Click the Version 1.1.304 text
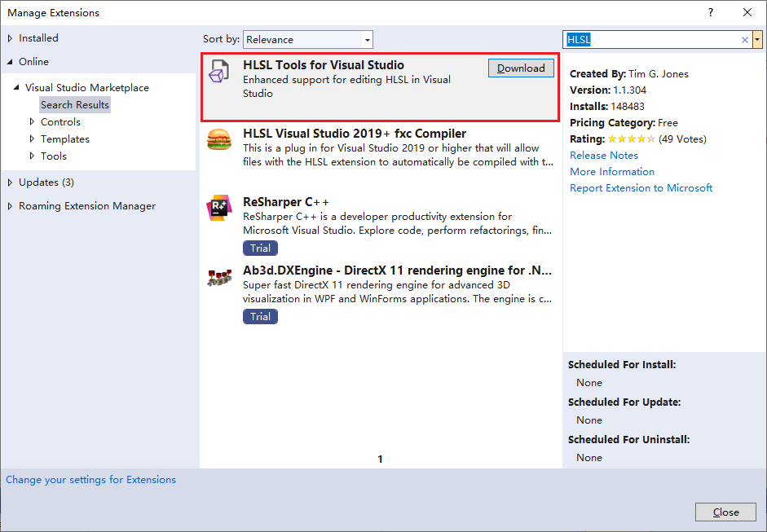767x532 pixels. [608, 90]
